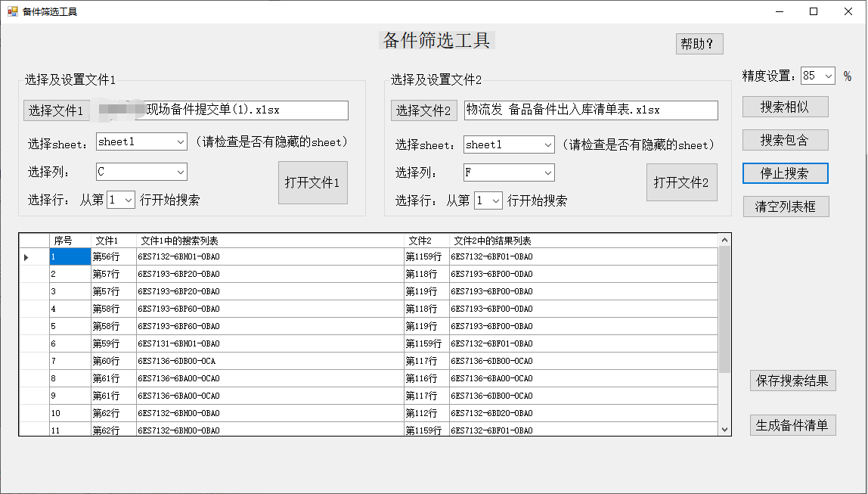Viewport: 868px width, 494px height.
Task: Click 序号 cell 3
Action: [70, 291]
